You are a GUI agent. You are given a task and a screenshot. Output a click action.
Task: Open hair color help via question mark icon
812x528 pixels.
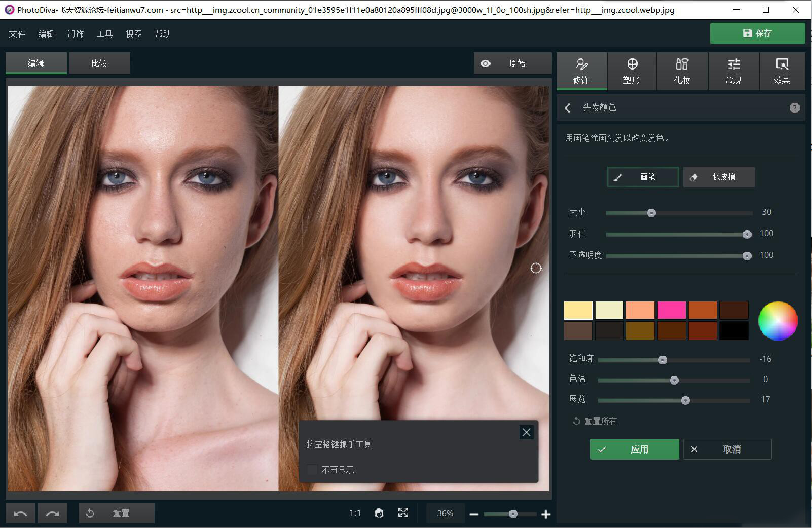coord(795,107)
